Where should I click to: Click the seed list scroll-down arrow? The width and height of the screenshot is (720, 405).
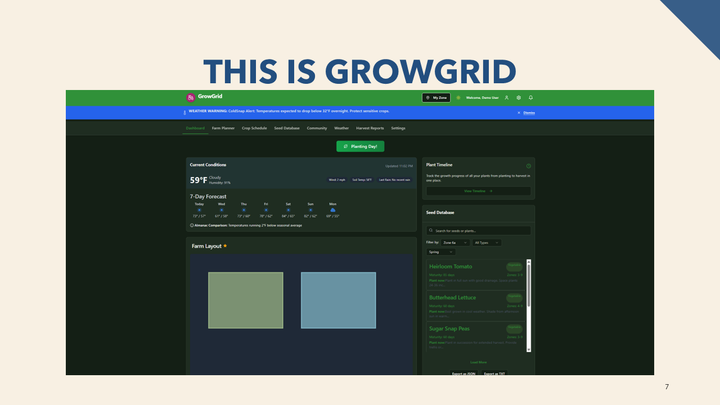529,350
